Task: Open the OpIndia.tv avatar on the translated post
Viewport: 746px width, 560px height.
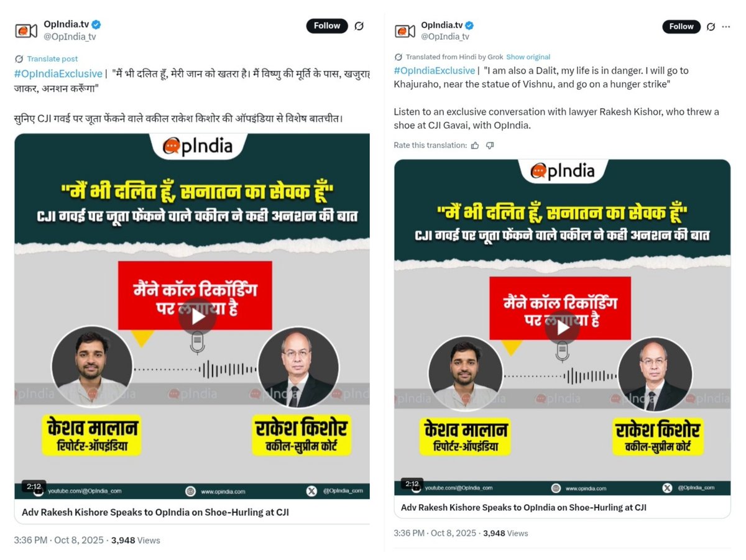Action: (405, 31)
